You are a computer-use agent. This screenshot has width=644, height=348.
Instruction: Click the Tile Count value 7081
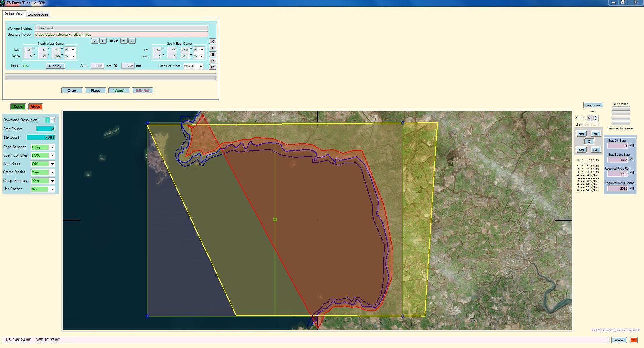(x=40, y=137)
